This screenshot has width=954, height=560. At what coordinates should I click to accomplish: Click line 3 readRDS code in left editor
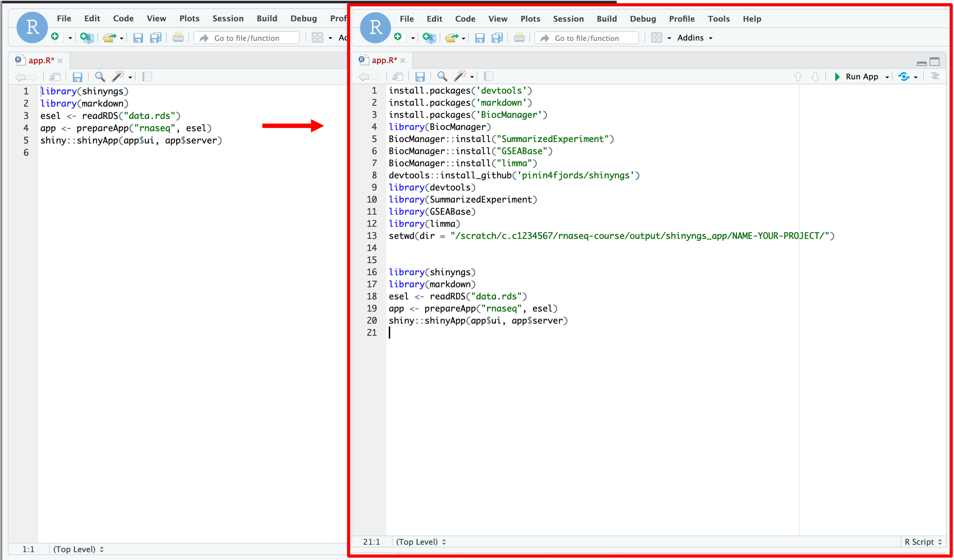(111, 116)
